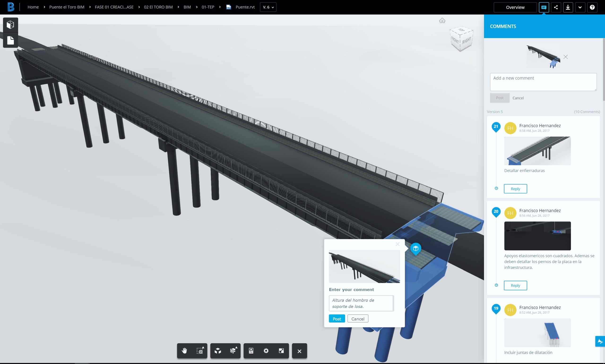Click the Home view icon
605x364 pixels.
[442, 21]
